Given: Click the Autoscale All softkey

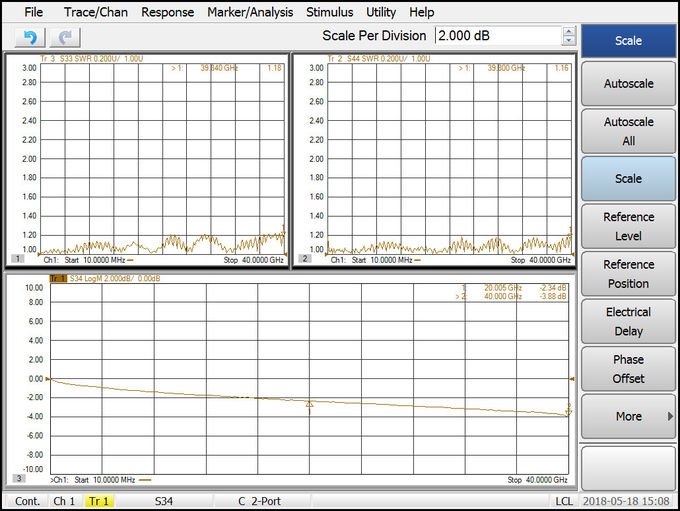Looking at the screenshot, I should (628, 131).
